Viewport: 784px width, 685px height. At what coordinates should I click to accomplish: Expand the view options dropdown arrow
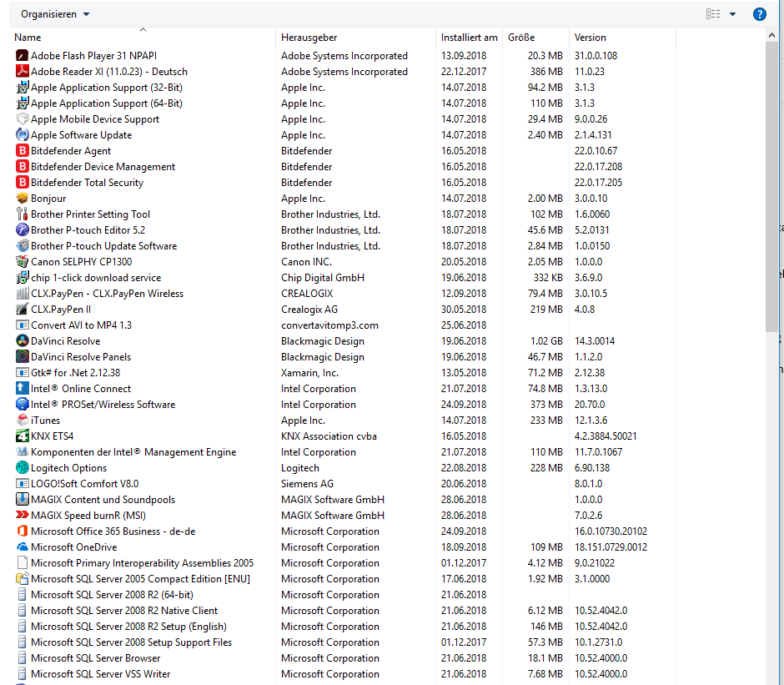coord(732,14)
